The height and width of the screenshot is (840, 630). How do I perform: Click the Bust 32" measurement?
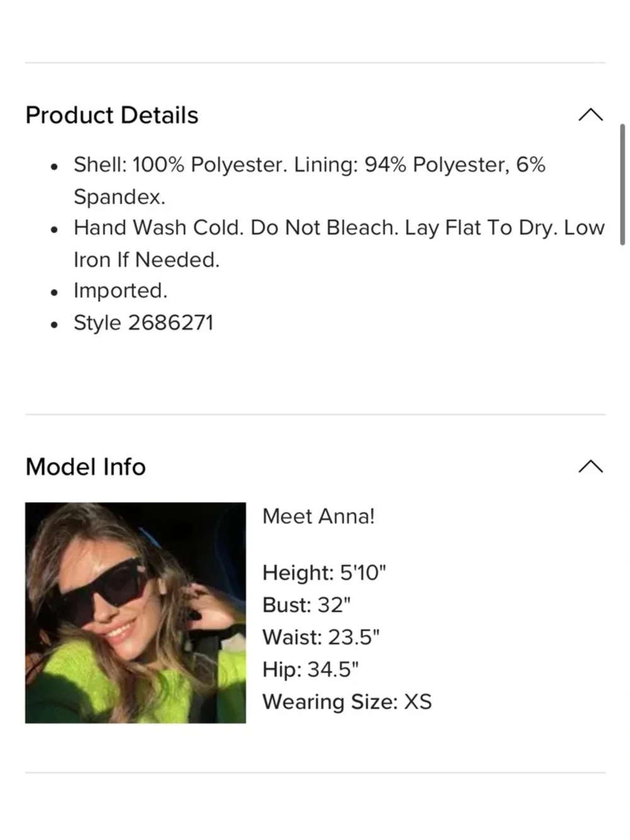[x=306, y=605]
